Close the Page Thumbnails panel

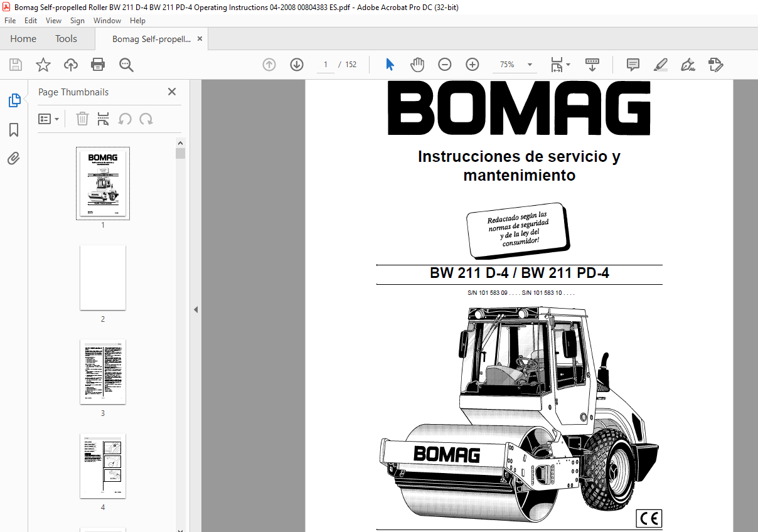(172, 92)
